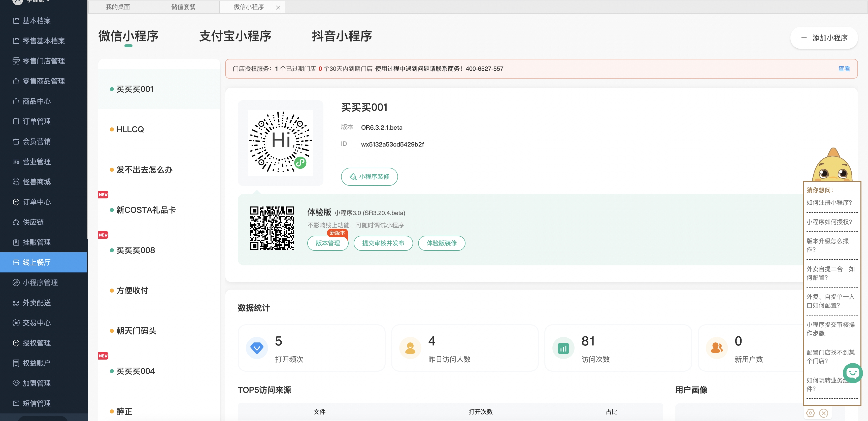Open FAQ 如何注册小程序?

click(x=829, y=203)
